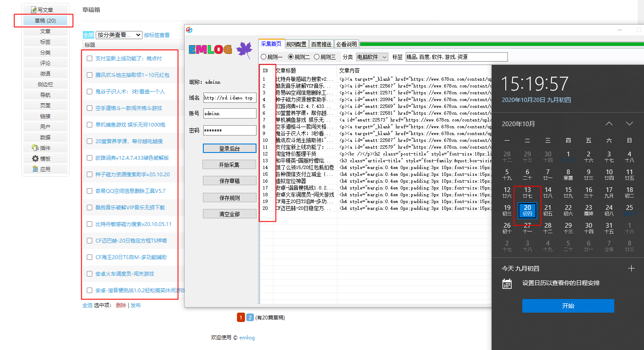The image size is (644, 350).
Task: Click 按标签查看 link
Action: coord(157,35)
